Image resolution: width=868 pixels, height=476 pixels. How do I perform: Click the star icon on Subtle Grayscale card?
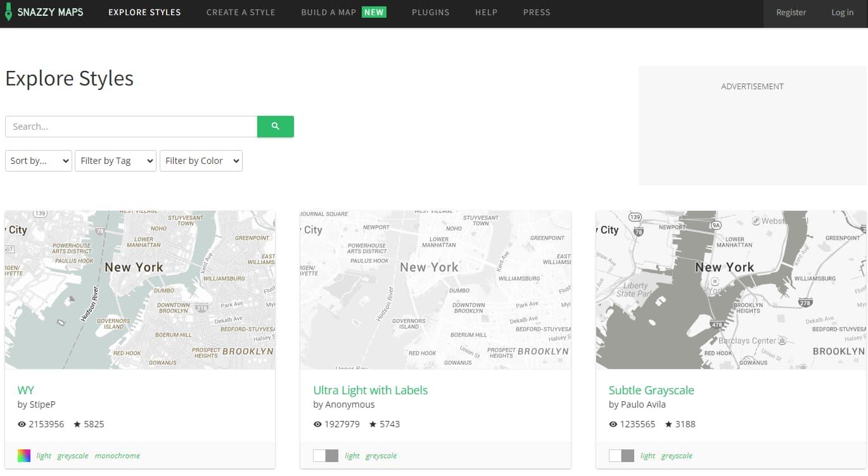click(x=668, y=424)
